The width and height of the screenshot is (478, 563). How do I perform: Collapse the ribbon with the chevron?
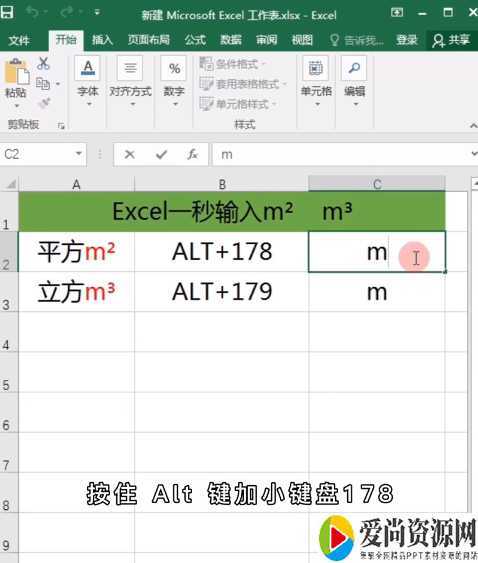pos(473,125)
